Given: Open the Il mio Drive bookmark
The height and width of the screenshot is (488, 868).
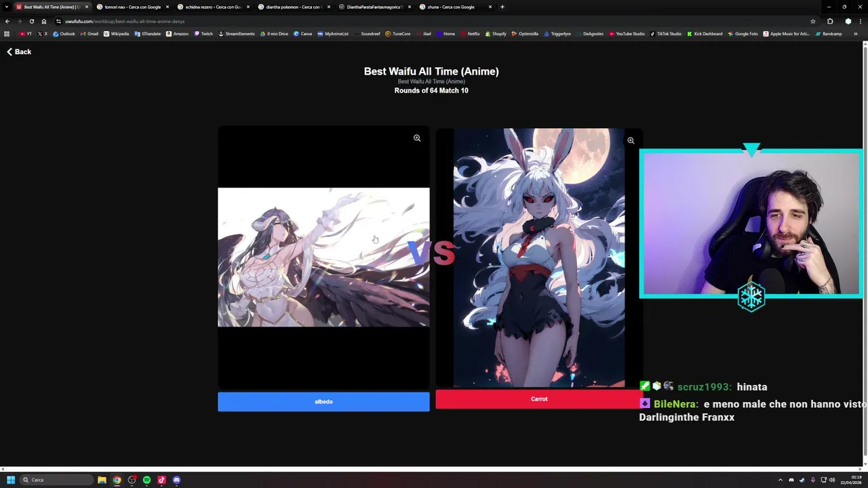Looking at the screenshot, I should pos(275,34).
